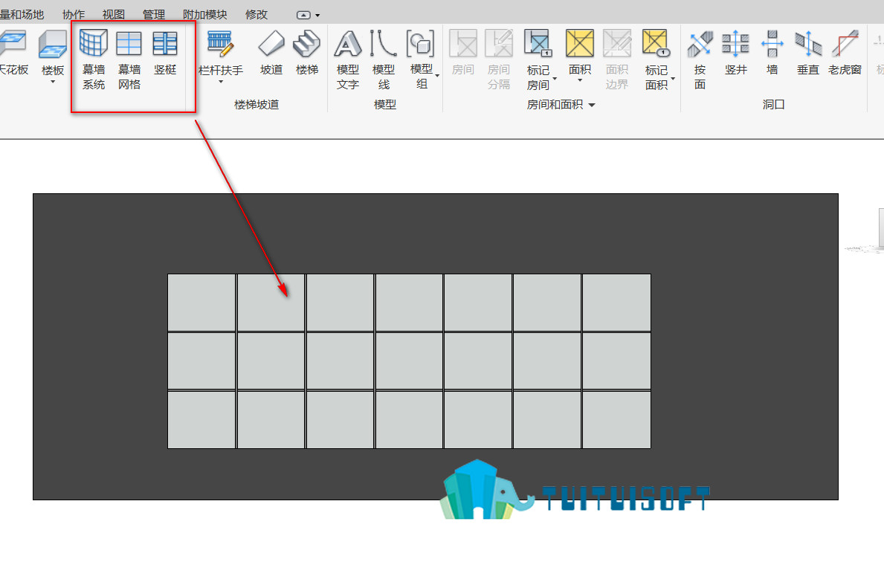This screenshot has width=884, height=588.
Task: Open the 标记房间 dropdown arrow
Action: pyautogui.click(x=555, y=78)
